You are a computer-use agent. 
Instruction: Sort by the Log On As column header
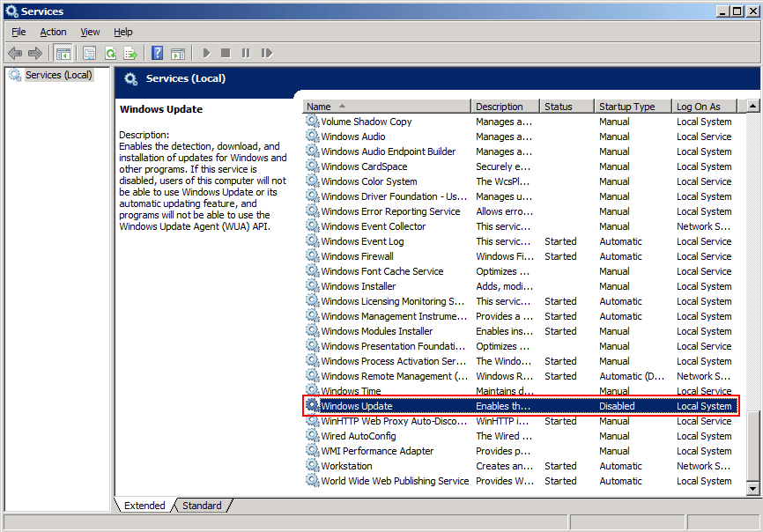coord(705,107)
